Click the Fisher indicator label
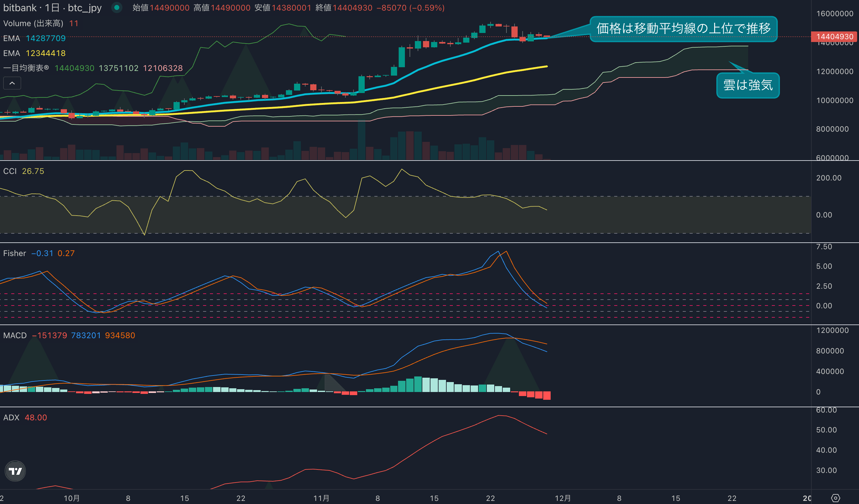The width and height of the screenshot is (859, 504). coord(15,253)
